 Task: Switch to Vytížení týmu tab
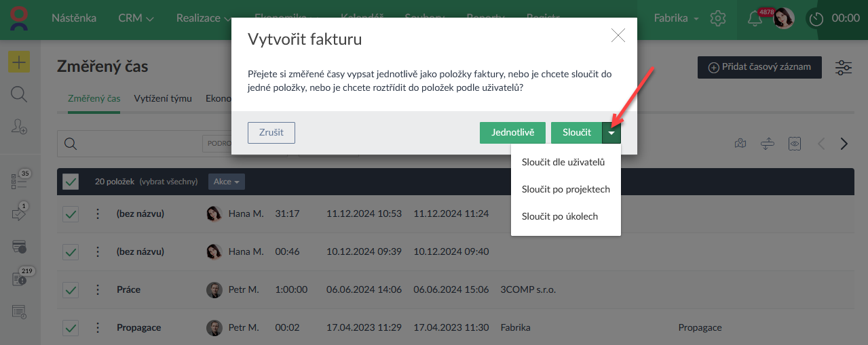click(x=163, y=98)
